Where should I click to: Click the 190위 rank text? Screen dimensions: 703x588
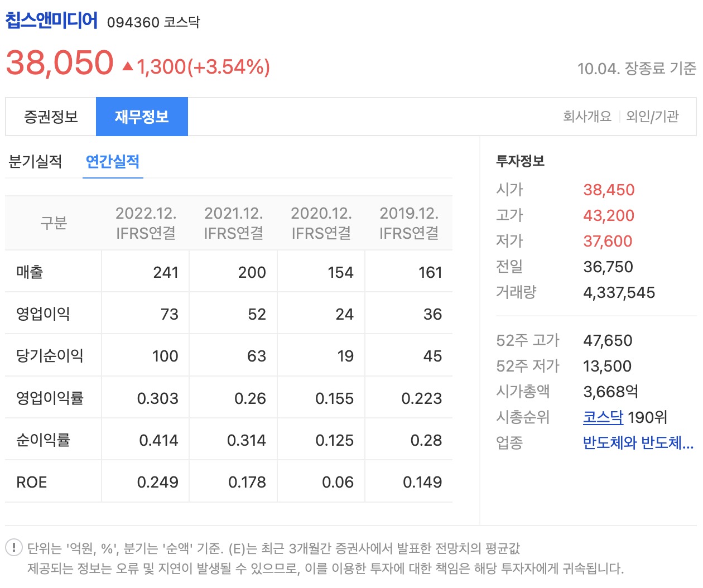[648, 417]
